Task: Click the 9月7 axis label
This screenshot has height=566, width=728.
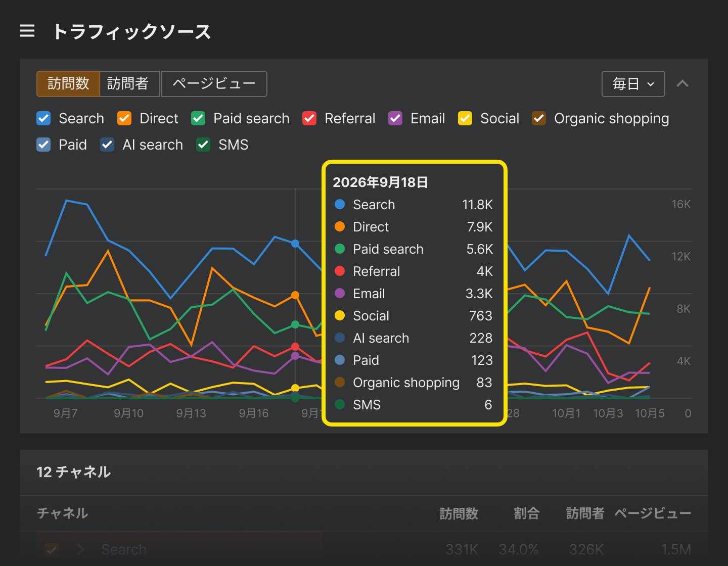Action: click(x=66, y=413)
